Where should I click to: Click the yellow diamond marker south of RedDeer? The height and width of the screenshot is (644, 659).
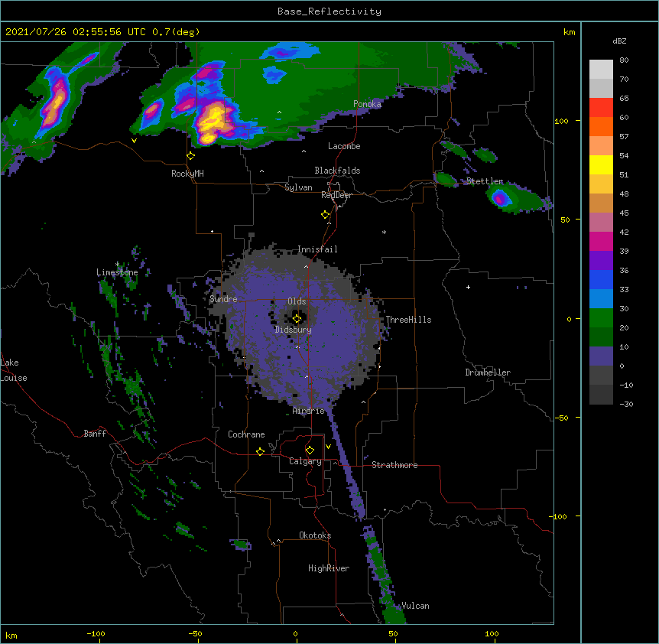click(326, 215)
